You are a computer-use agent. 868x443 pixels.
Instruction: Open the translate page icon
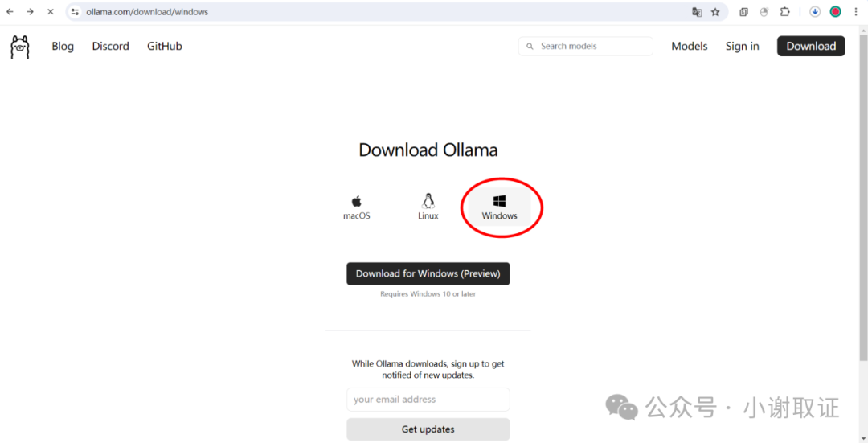tap(697, 11)
